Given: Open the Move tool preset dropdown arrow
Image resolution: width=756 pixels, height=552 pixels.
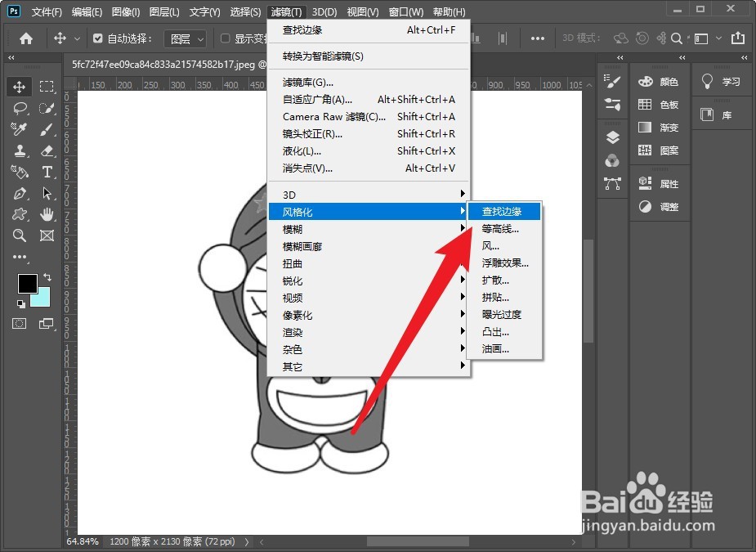Looking at the screenshot, I should pos(77,38).
